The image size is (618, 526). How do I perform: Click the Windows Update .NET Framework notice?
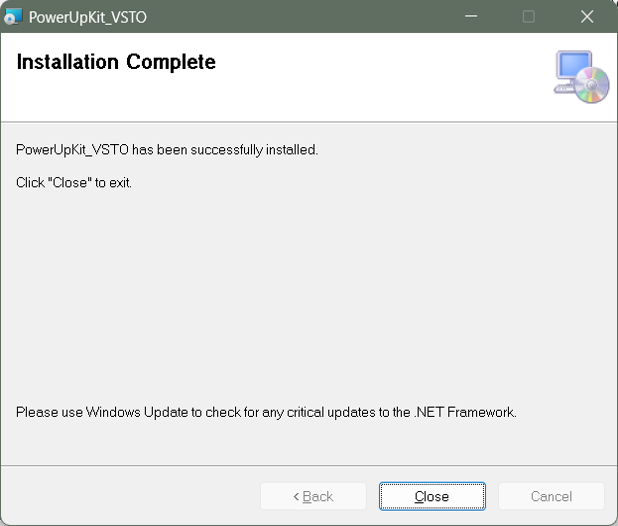click(x=266, y=412)
